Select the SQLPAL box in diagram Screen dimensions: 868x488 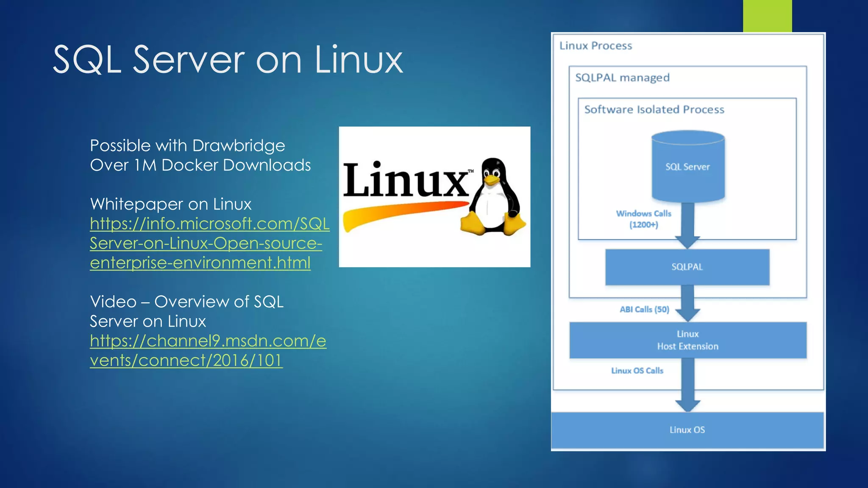[687, 267]
